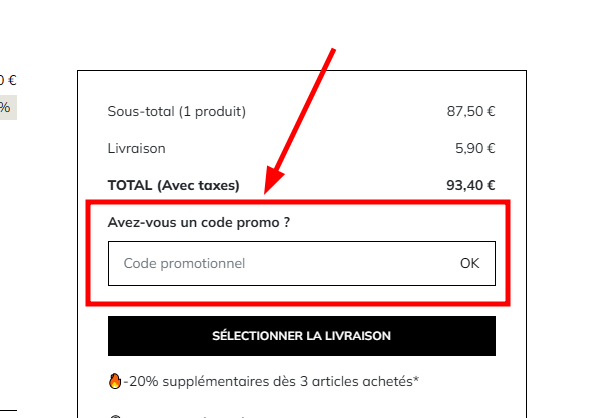The width and height of the screenshot is (613, 418).
Task: Click the 93,40 € total amount
Action: point(471,185)
